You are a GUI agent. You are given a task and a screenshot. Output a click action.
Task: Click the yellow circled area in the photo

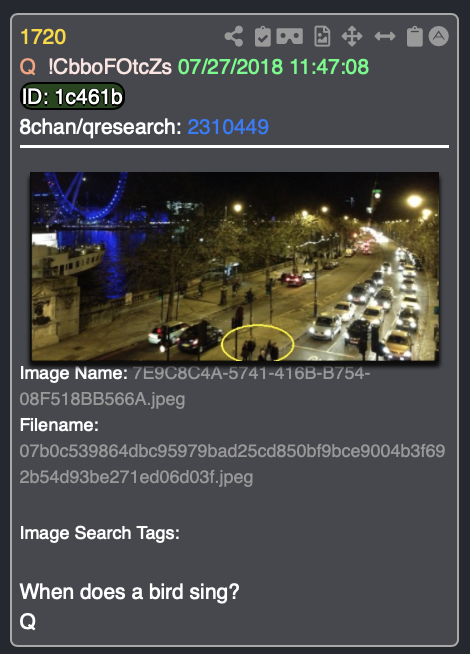pos(258,343)
